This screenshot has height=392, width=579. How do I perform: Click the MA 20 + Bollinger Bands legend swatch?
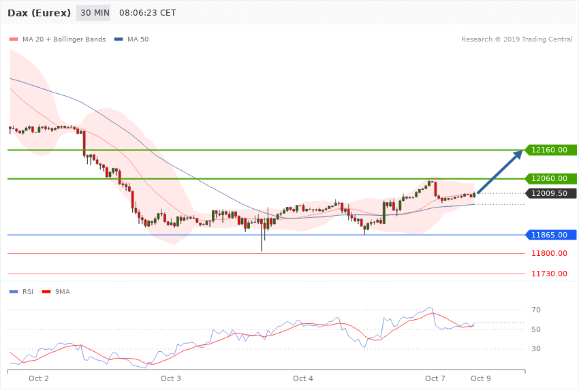tap(14, 39)
